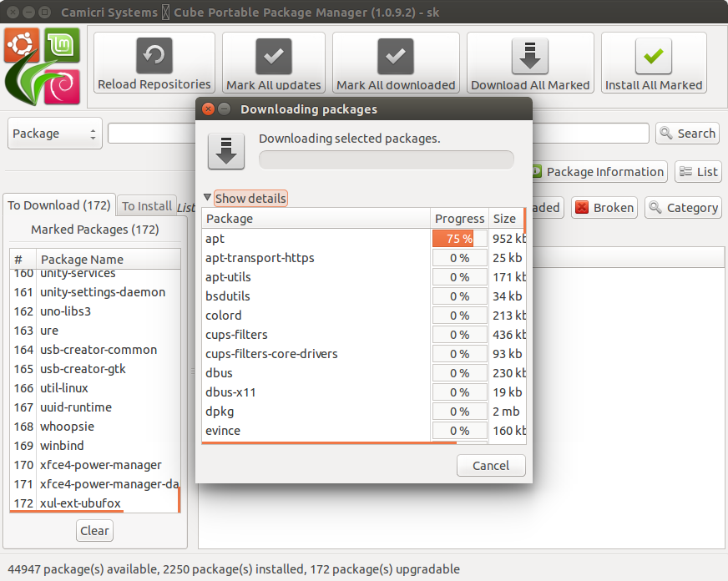
Task: Switch to the To Install tab
Action: click(x=147, y=205)
